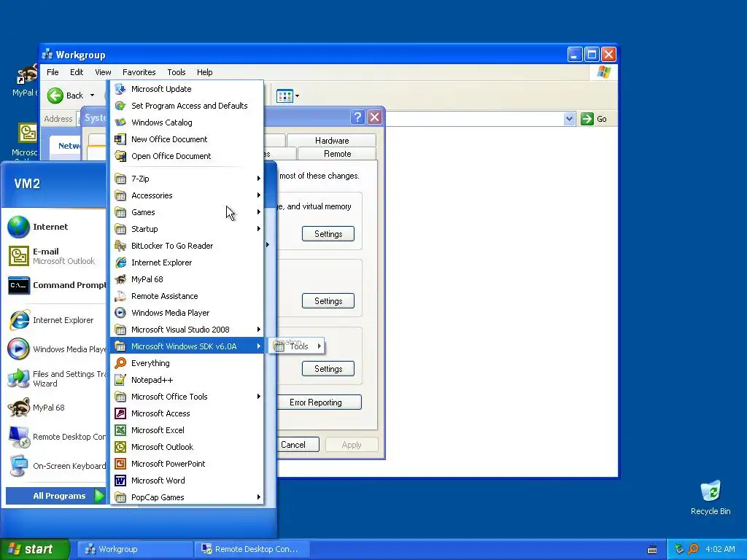Choose New Office Document
This screenshot has width=747, height=560.
click(x=187, y=139)
